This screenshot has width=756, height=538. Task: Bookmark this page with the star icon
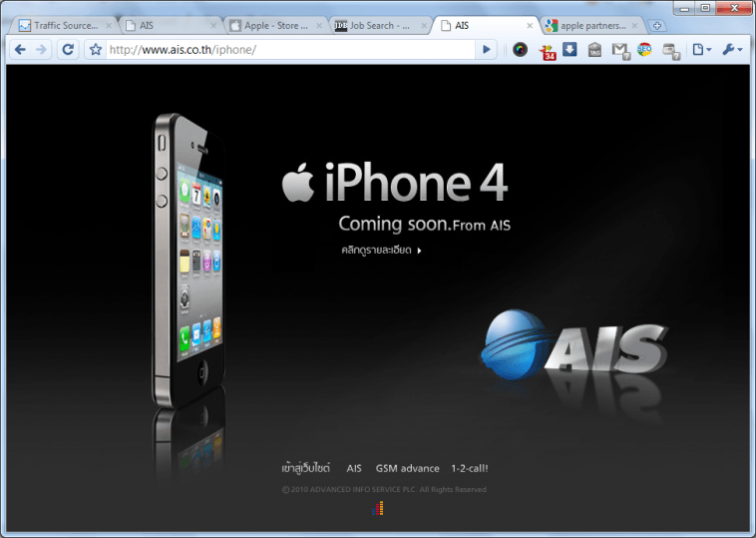click(96, 49)
